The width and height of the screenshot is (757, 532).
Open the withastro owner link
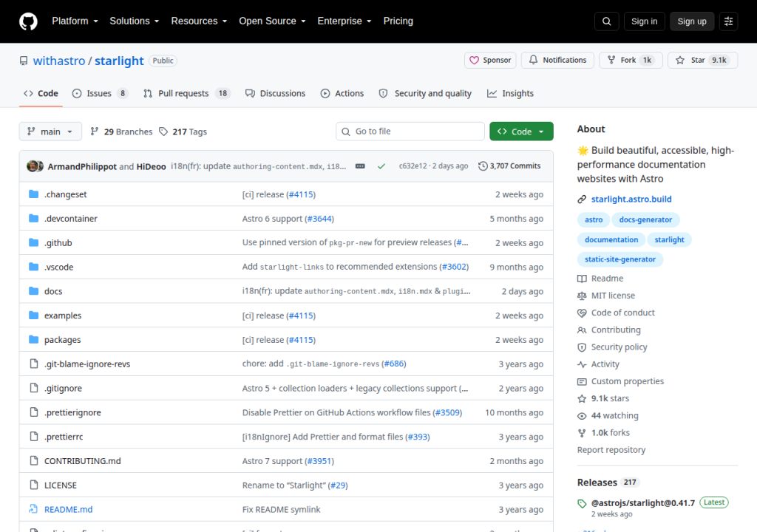(x=59, y=61)
